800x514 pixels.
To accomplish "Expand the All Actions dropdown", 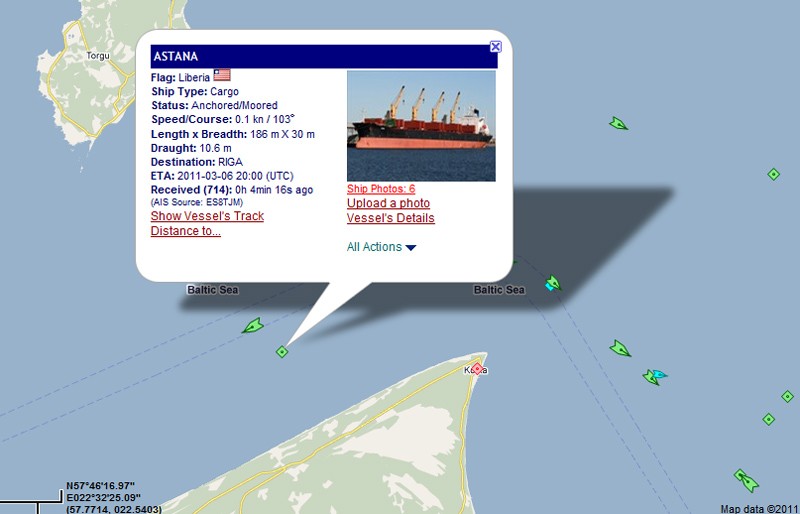I will (x=381, y=247).
